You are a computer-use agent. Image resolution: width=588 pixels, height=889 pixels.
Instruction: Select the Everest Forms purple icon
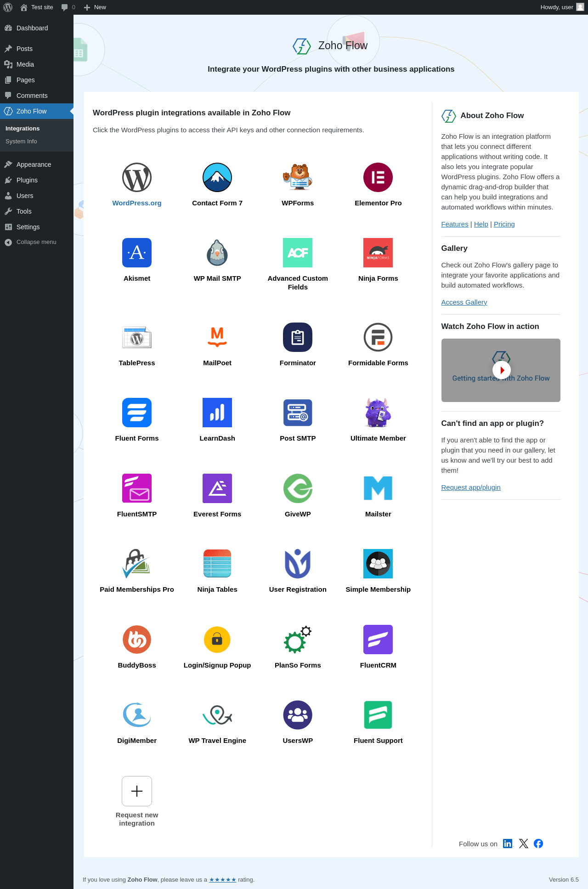[x=217, y=488]
